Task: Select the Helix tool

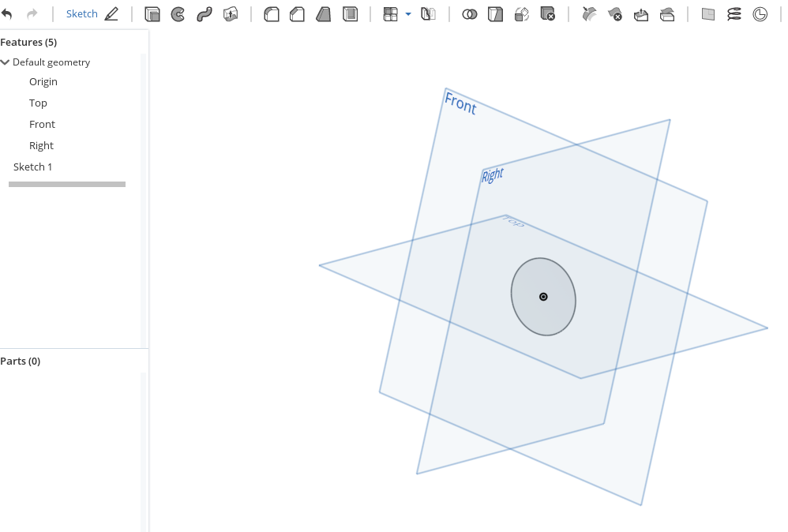Action: click(734, 14)
